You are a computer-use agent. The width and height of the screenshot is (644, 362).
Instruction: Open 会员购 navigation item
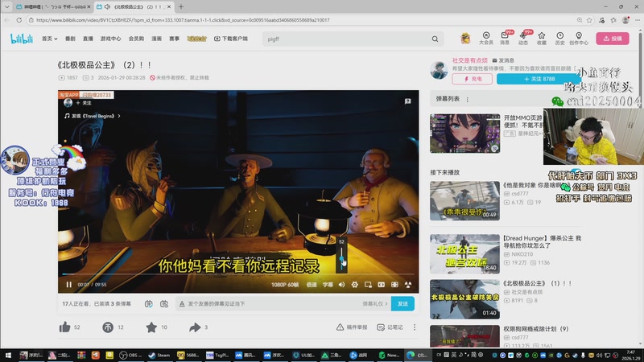coord(136,39)
